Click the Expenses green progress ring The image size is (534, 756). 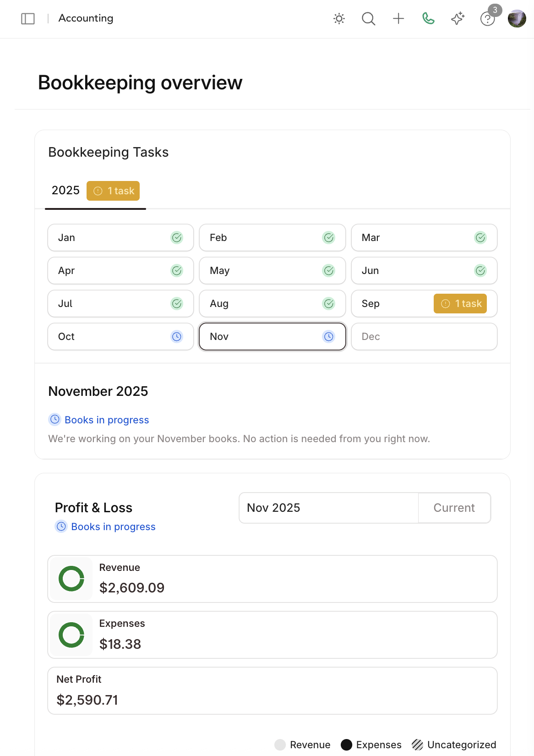click(x=71, y=635)
